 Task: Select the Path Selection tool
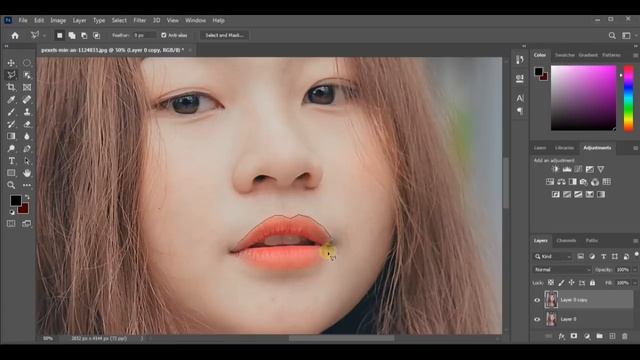(27, 161)
